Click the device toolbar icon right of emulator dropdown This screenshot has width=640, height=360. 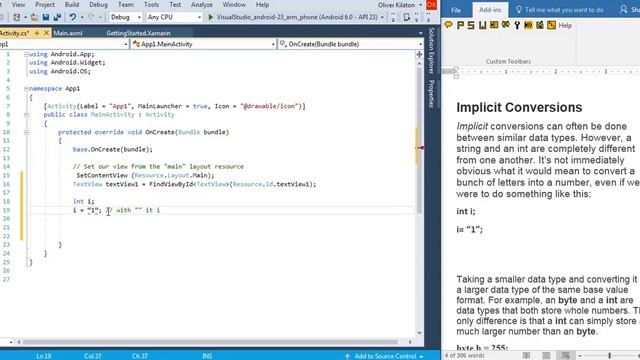point(407,17)
